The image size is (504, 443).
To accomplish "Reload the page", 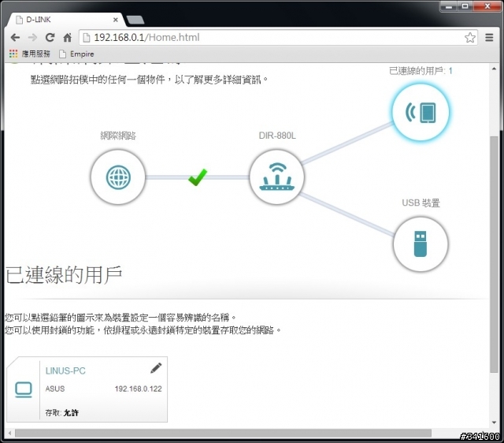I will 50,38.
